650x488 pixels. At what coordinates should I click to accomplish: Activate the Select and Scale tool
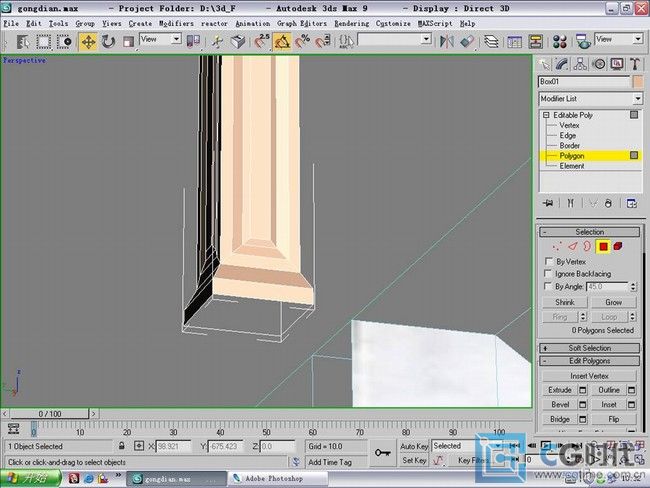click(x=128, y=41)
